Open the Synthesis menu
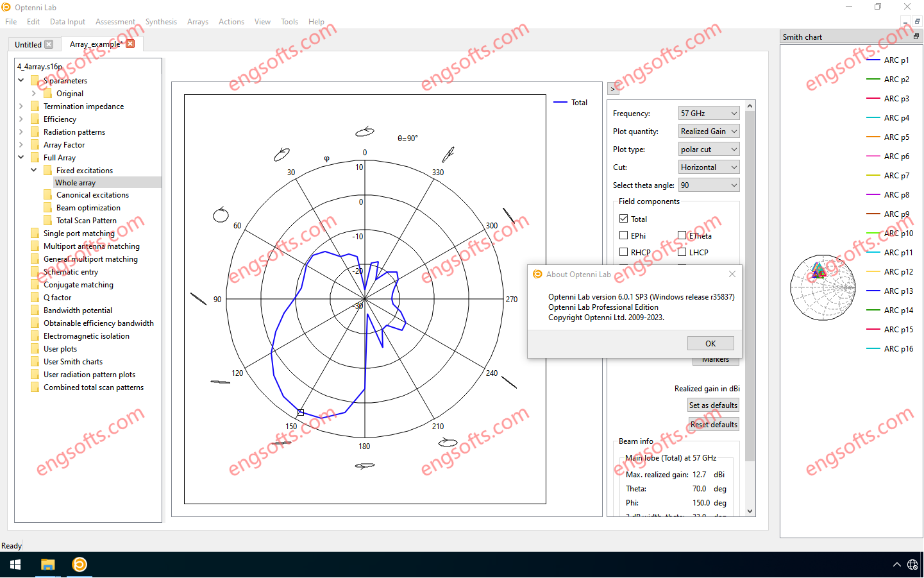The width and height of the screenshot is (924, 578). 161,21
